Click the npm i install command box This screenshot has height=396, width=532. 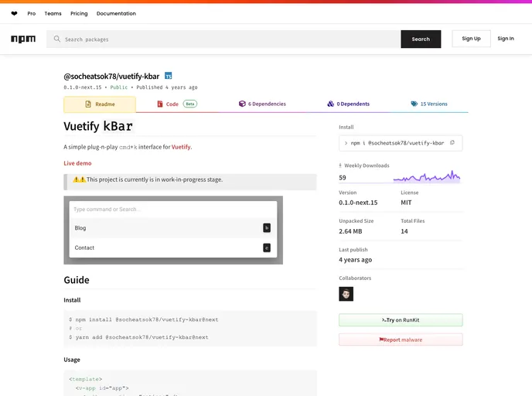(x=401, y=143)
